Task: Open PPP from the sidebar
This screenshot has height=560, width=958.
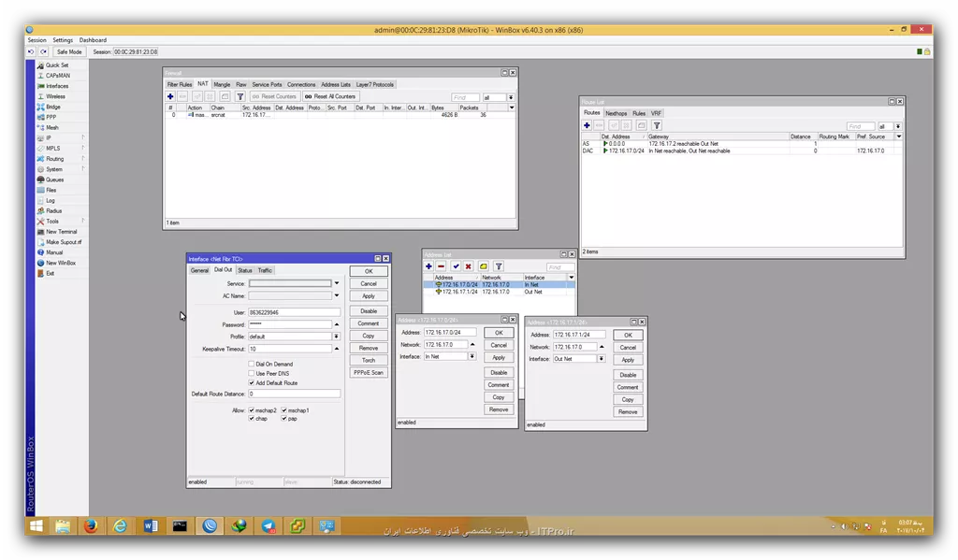Action: pyautogui.click(x=51, y=117)
